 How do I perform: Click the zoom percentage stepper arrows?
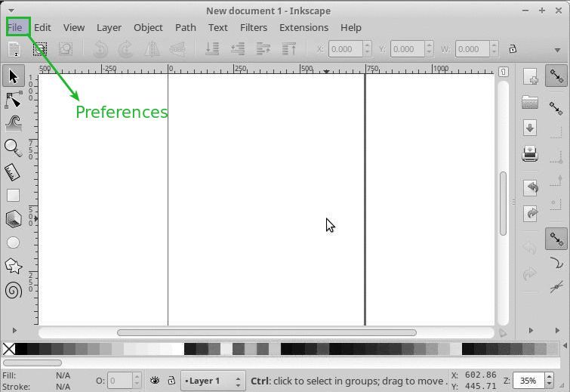(550, 381)
